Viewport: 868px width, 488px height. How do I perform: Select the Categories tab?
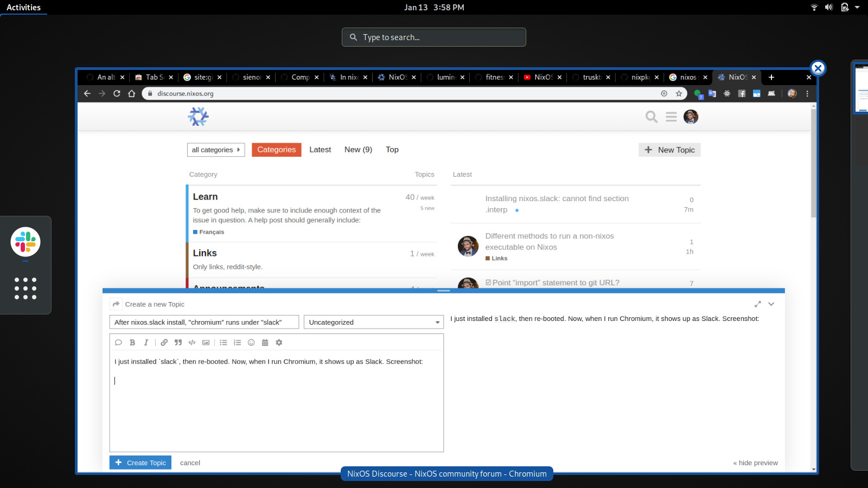pos(277,150)
